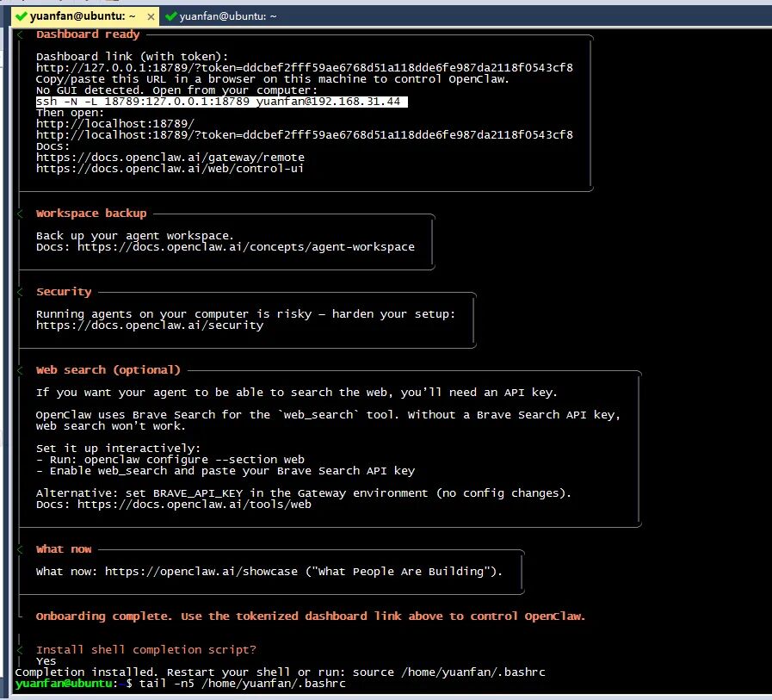The width and height of the screenshot is (772, 700).
Task: Click the green checkmark icon on the second tab
Action: [x=171, y=15]
